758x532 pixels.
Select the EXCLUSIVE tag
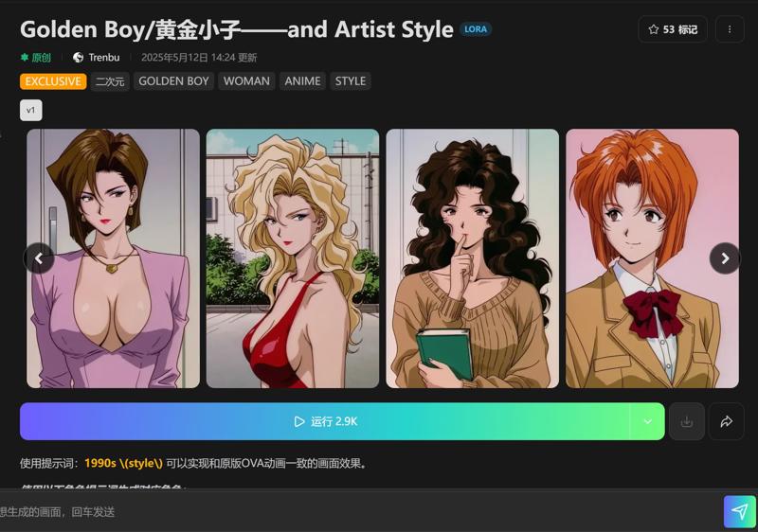53,81
